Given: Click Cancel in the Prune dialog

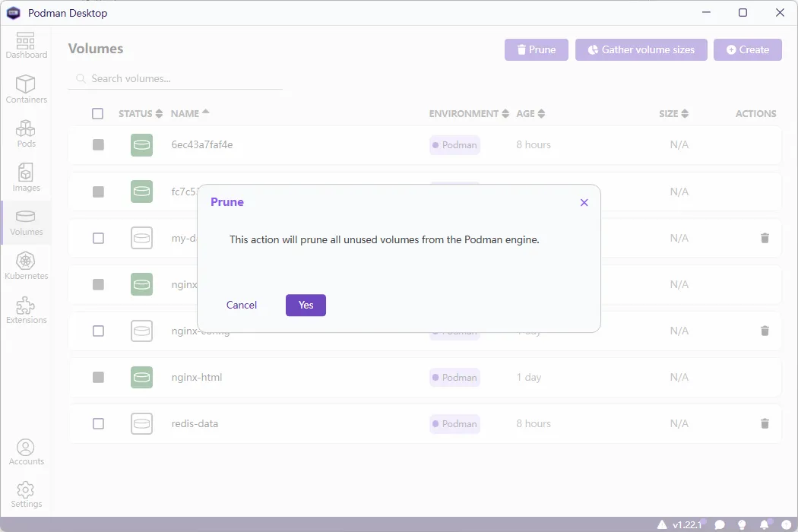Looking at the screenshot, I should tap(242, 305).
